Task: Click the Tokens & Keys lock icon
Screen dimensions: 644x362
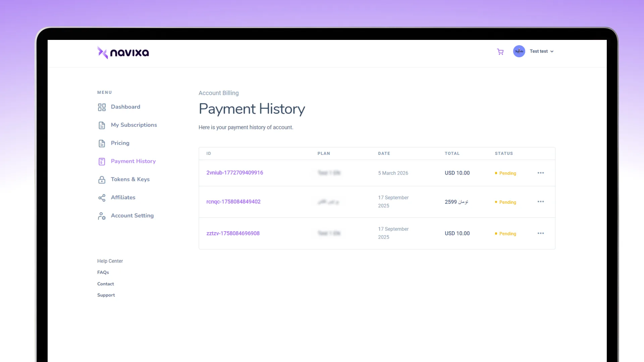Action: tap(102, 180)
